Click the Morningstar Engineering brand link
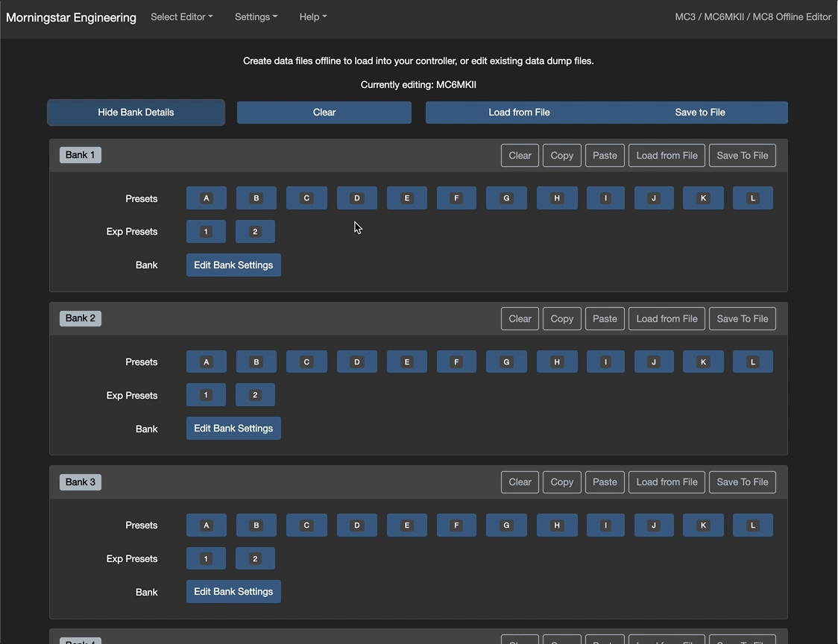The width and height of the screenshot is (838, 644). tap(71, 17)
